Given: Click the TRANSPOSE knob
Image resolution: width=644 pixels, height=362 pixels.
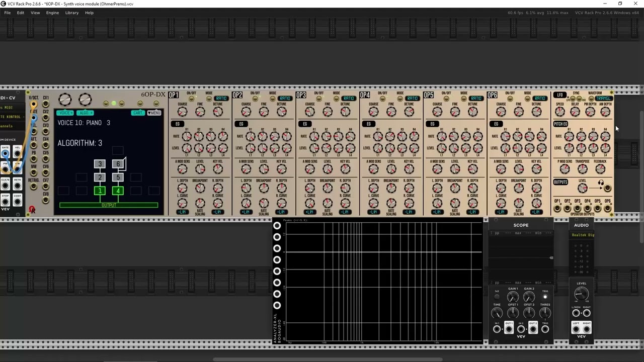Looking at the screenshot, I should point(582,169).
